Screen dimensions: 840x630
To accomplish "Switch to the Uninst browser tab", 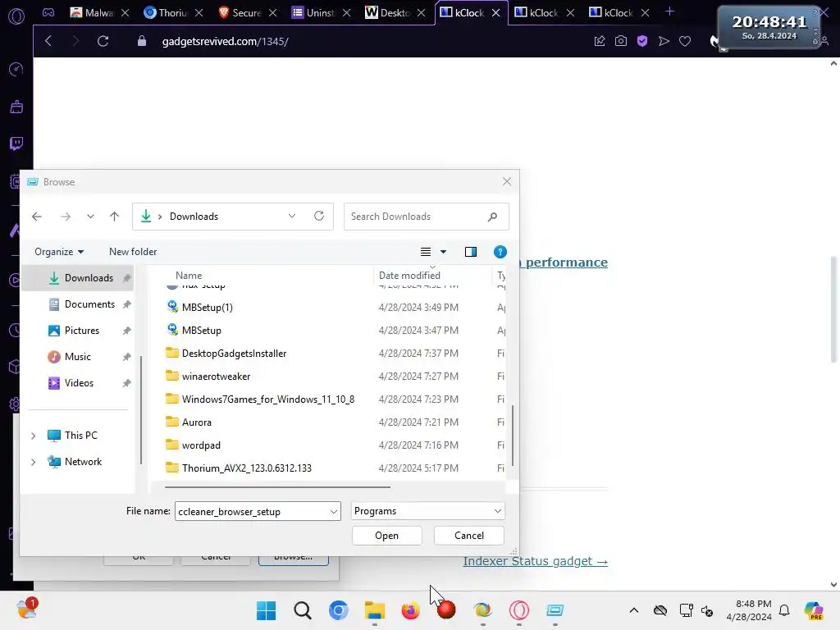I will tap(321, 12).
